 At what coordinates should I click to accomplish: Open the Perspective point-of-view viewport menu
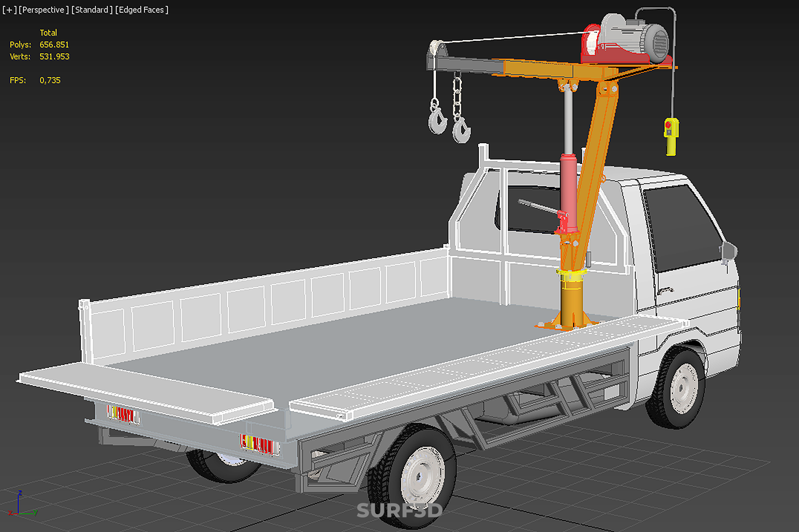pyautogui.click(x=43, y=10)
